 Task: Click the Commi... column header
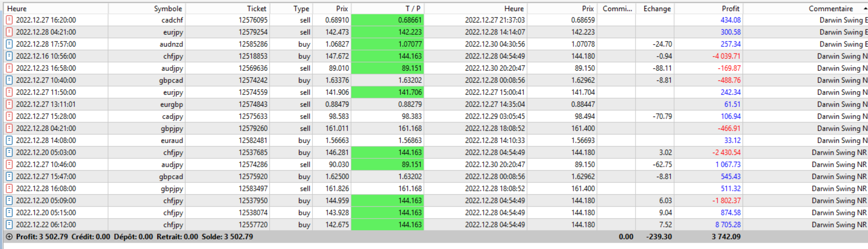click(616, 9)
